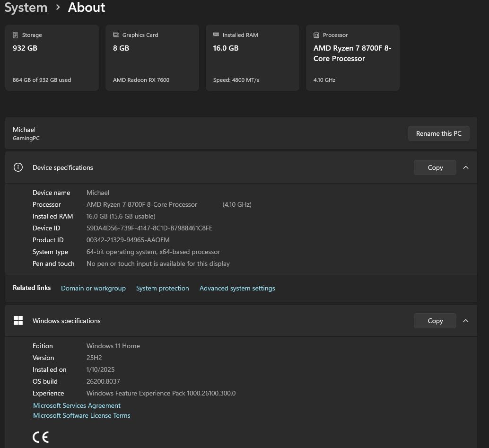Click the Device specifications info icon

tap(18, 167)
